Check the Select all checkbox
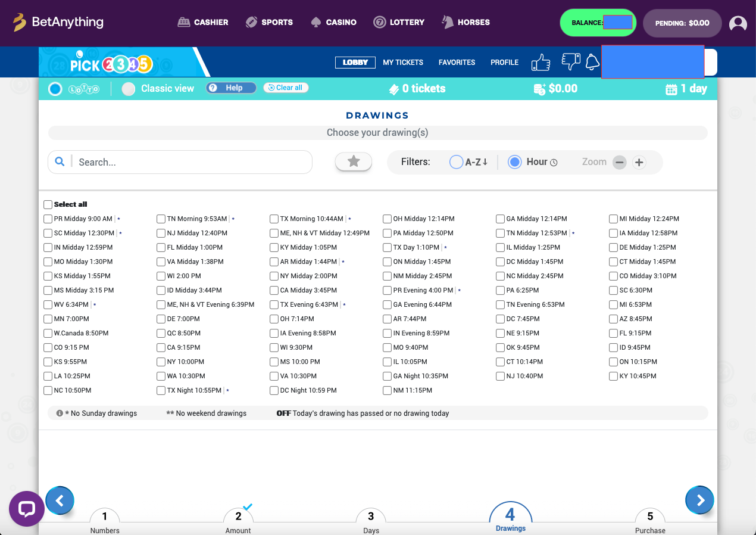Screen dimensions: 756x535 [48, 204]
